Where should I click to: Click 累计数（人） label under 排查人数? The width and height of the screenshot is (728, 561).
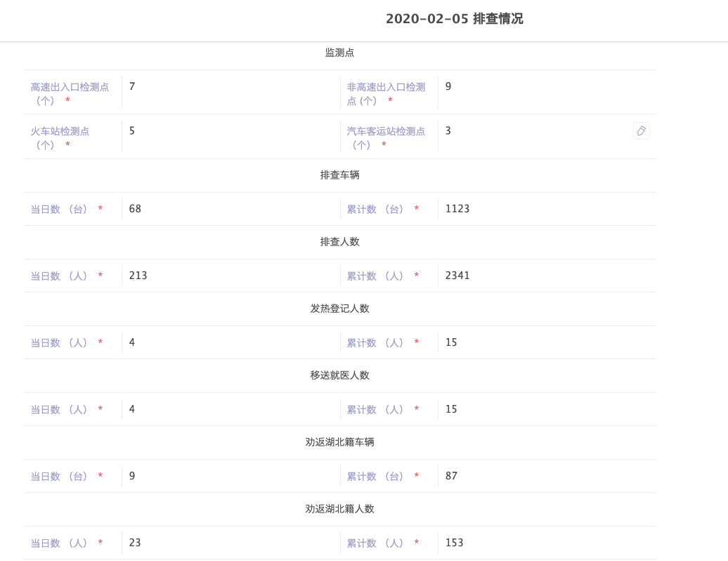[375, 276]
